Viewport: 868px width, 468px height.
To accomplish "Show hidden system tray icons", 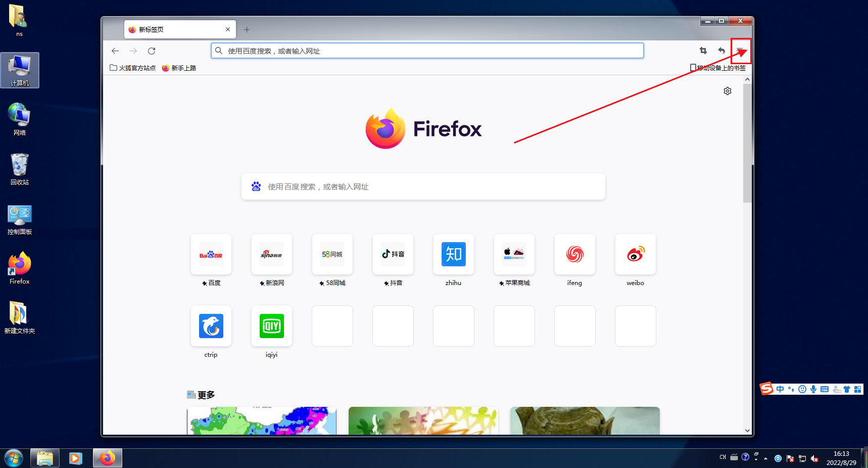I will click(x=766, y=458).
